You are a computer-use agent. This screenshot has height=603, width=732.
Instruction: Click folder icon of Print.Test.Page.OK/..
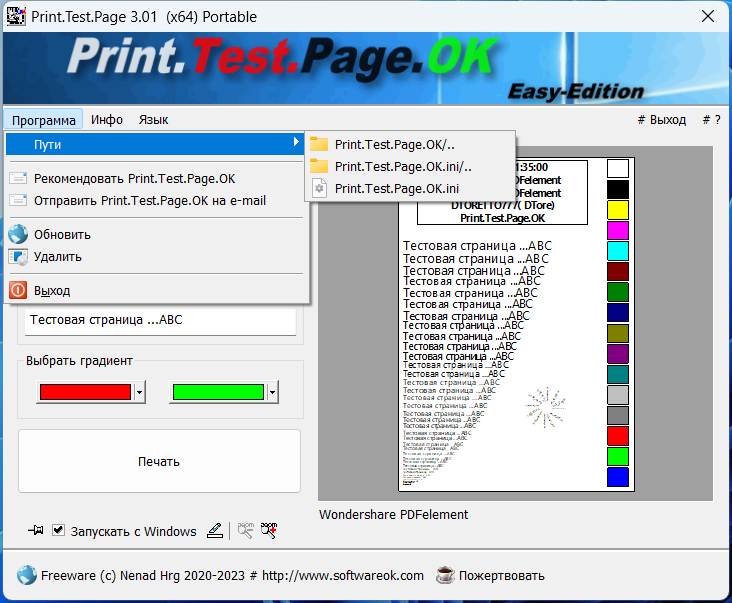(319, 144)
